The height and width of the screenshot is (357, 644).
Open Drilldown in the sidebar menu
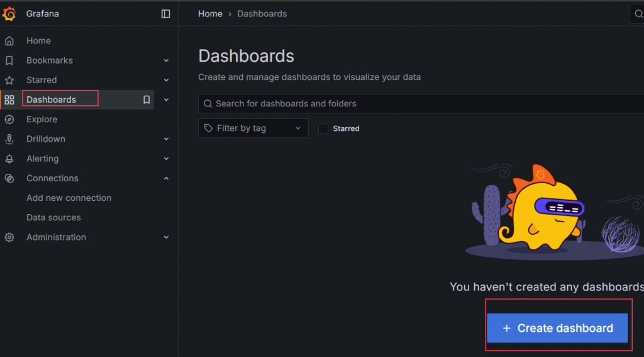[45, 139]
